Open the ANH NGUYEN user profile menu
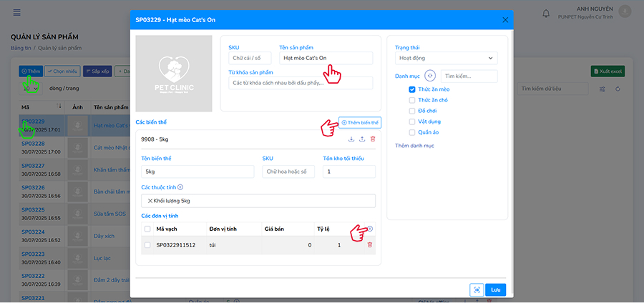 pyautogui.click(x=625, y=12)
